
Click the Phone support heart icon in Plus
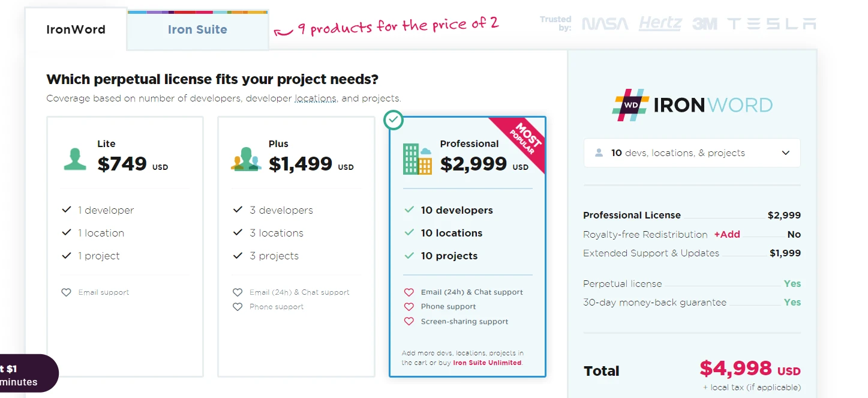(238, 307)
